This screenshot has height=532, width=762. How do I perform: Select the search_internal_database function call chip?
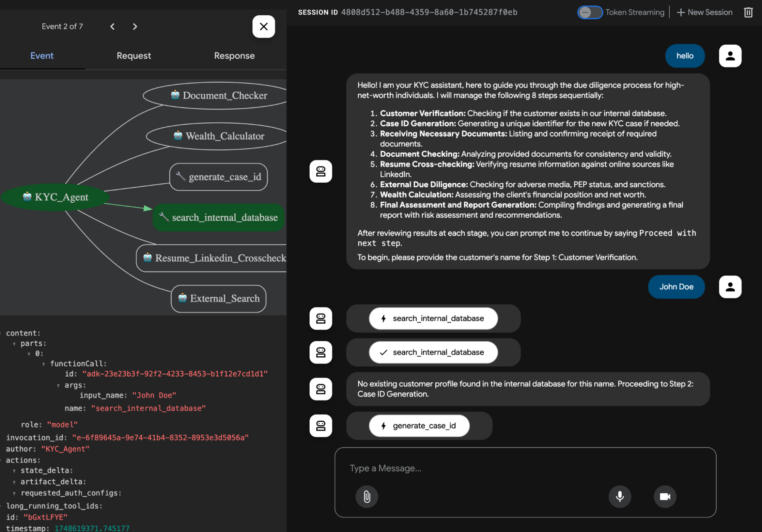point(433,319)
